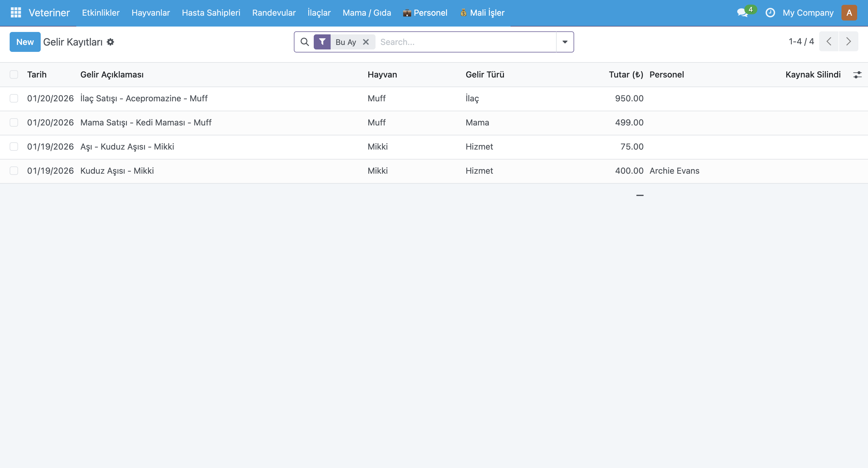This screenshot has height=468, width=868.
Task: Check the row for İlaç Satışı - Acepromazine
Action: point(14,99)
